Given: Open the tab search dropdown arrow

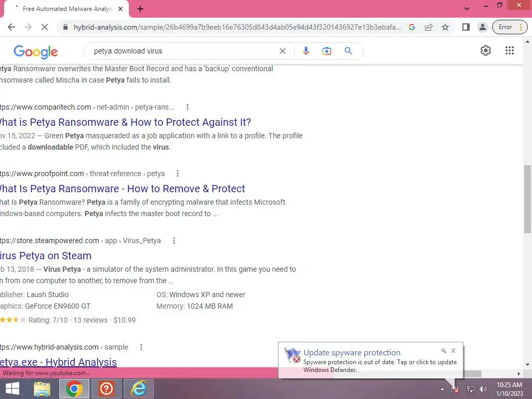Looking at the screenshot, I should click(467, 9).
